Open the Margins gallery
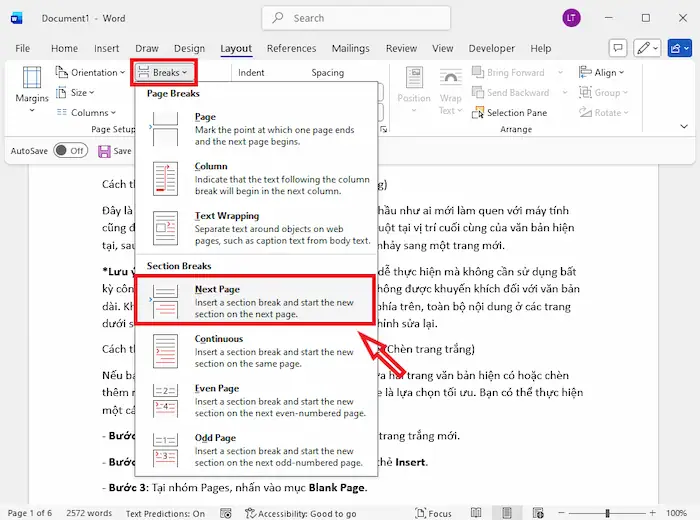This screenshot has height=520, width=700. point(32,88)
